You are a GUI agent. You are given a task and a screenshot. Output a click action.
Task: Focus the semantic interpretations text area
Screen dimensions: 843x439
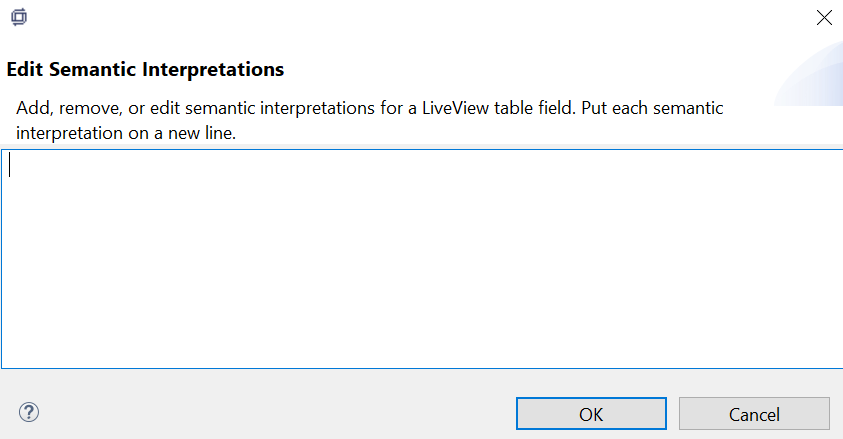[x=420, y=260]
